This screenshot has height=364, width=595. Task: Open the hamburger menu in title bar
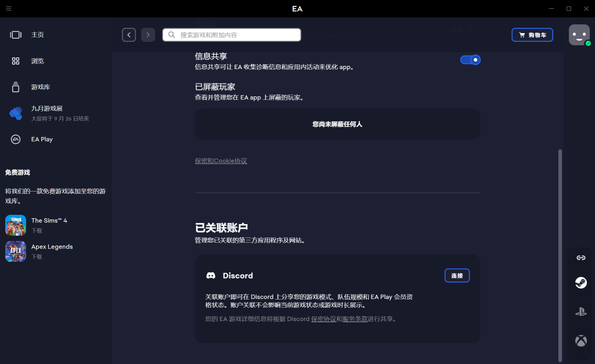click(x=9, y=8)
